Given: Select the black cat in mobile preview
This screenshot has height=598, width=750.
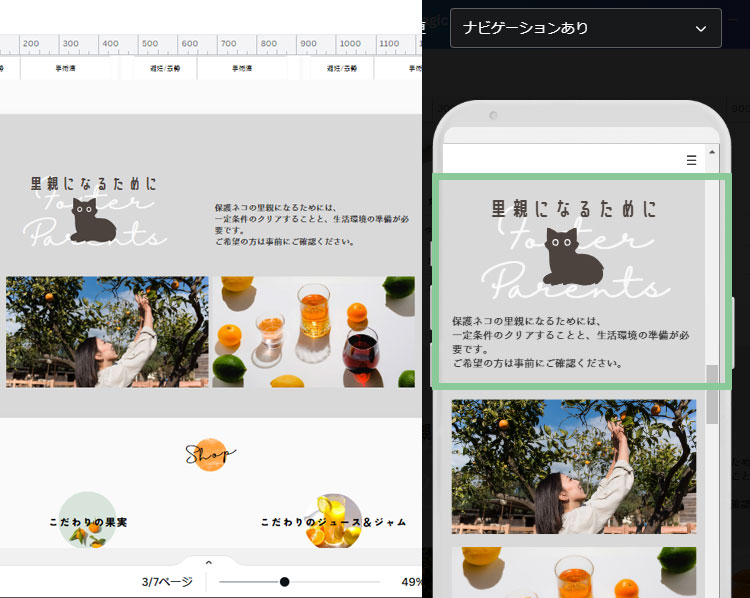Looking at the screenshot, I should point(573,257).
